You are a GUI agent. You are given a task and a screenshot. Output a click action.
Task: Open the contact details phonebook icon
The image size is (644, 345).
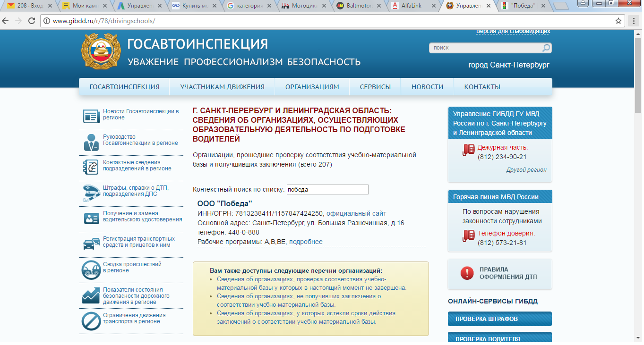90,167
